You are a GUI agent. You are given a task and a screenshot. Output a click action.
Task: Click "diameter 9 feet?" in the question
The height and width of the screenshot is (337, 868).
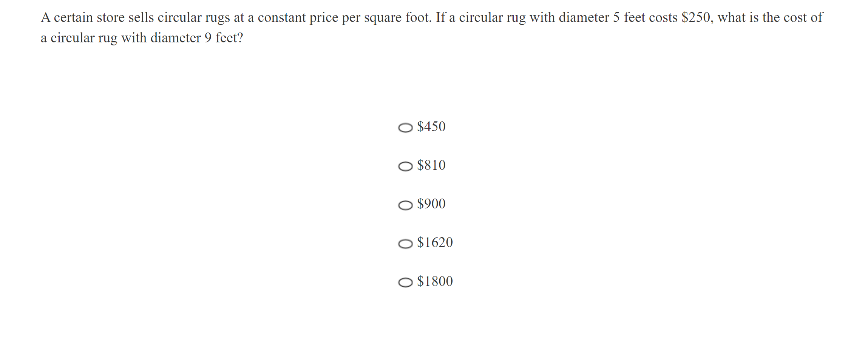(x=196, y=38)
